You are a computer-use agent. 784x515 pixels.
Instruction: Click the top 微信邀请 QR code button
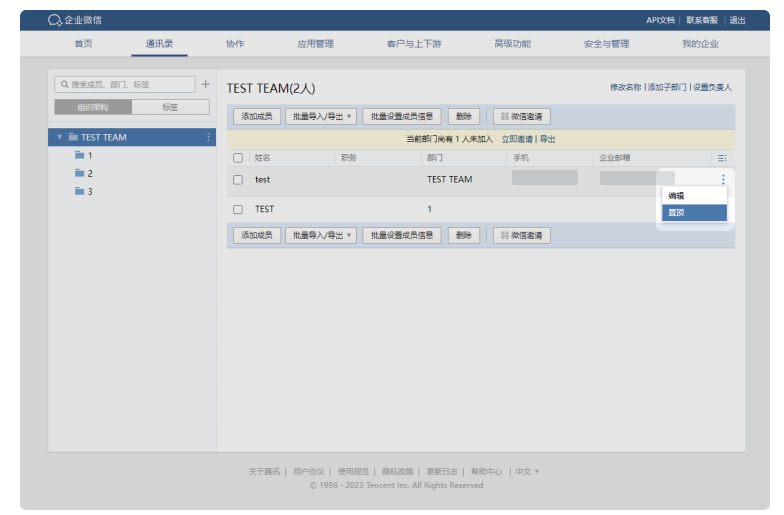click(521, 116)
